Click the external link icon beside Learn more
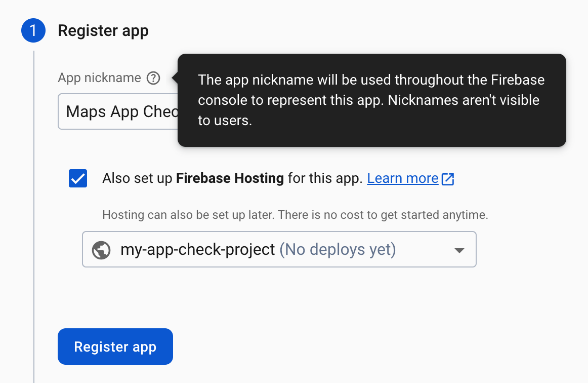 (447, 178)
